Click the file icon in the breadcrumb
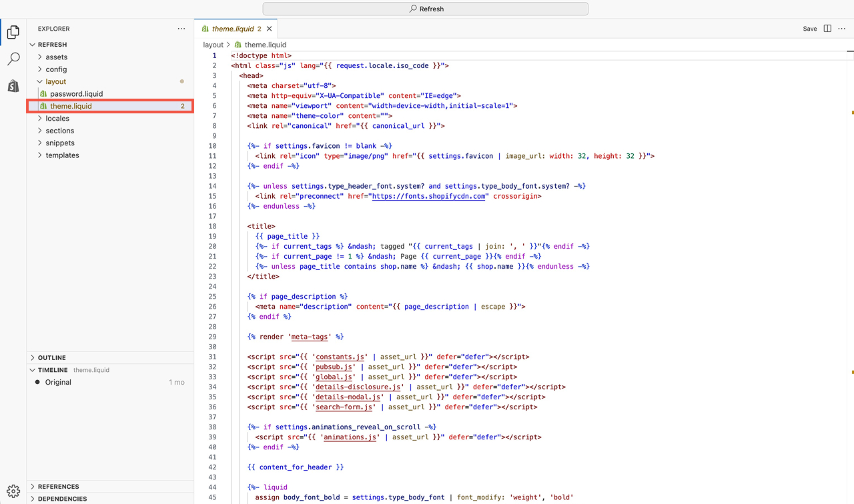 (x=238, y=45)
